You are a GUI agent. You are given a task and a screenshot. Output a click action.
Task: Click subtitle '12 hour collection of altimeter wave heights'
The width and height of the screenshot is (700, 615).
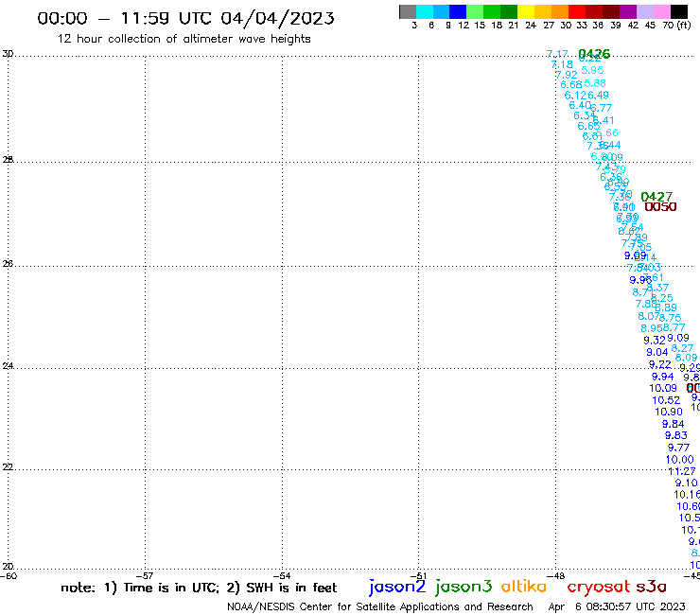184,39
